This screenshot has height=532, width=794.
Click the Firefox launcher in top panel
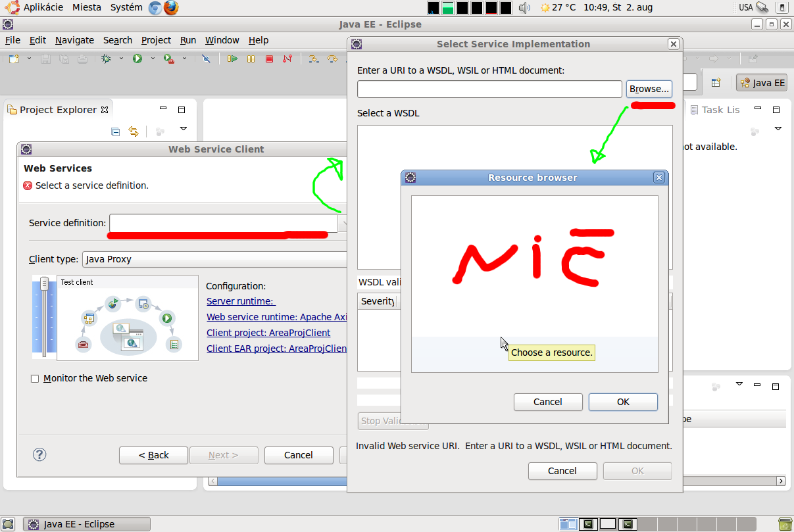(171, 8)
